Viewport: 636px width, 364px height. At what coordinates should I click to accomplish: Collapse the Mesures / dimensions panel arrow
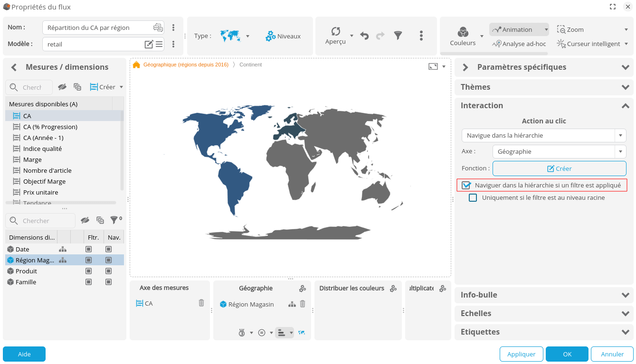pos(14,67)
